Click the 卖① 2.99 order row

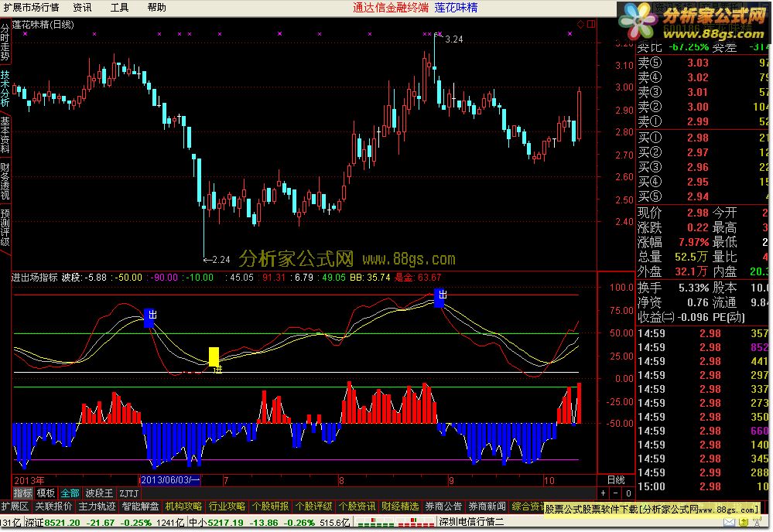pos(703,121)
